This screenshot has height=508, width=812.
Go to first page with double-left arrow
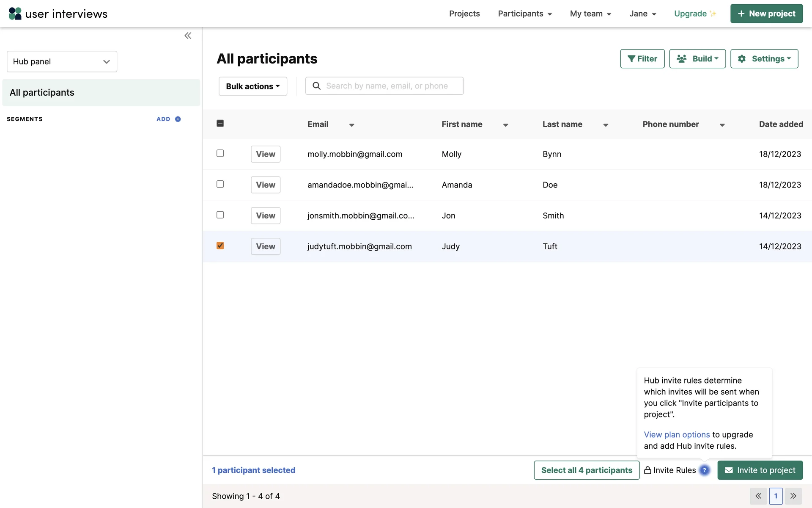pos(758,496)
